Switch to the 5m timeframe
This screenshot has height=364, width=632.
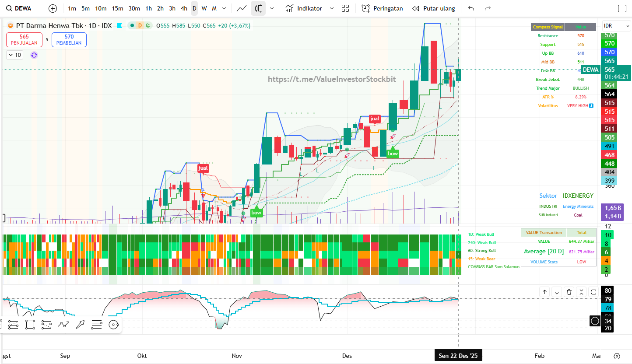[x=86, y=8]
